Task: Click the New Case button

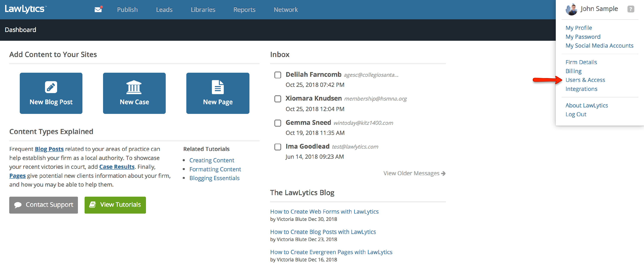Action: pos(134,93)
